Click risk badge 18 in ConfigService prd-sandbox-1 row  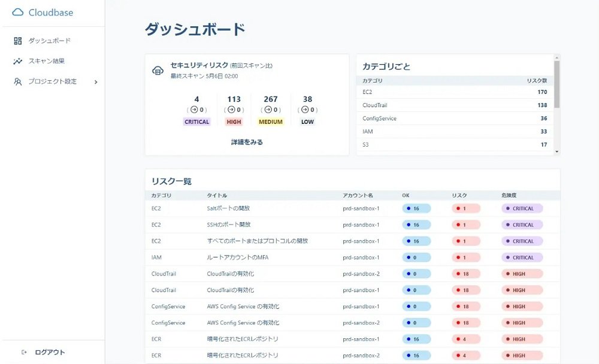click(x=466, y=307)
